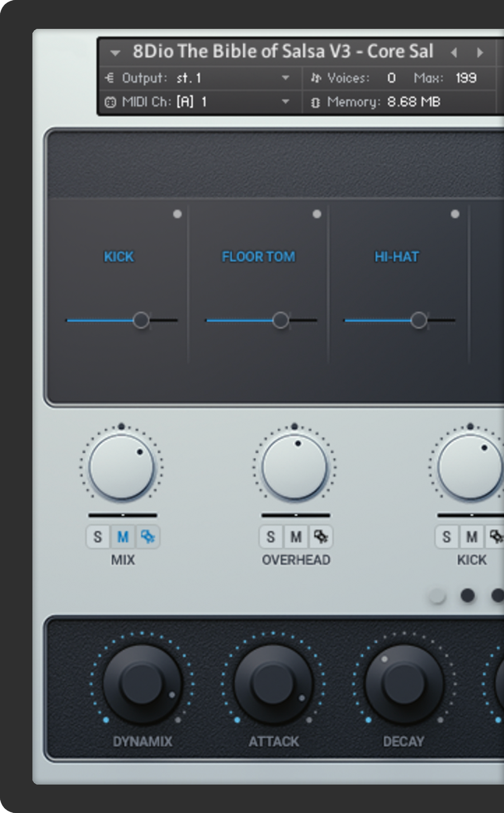Viewport: 504px width, 813px height.
Task: Click the MIDI channel icon
Action: click(x=110, y=102)
